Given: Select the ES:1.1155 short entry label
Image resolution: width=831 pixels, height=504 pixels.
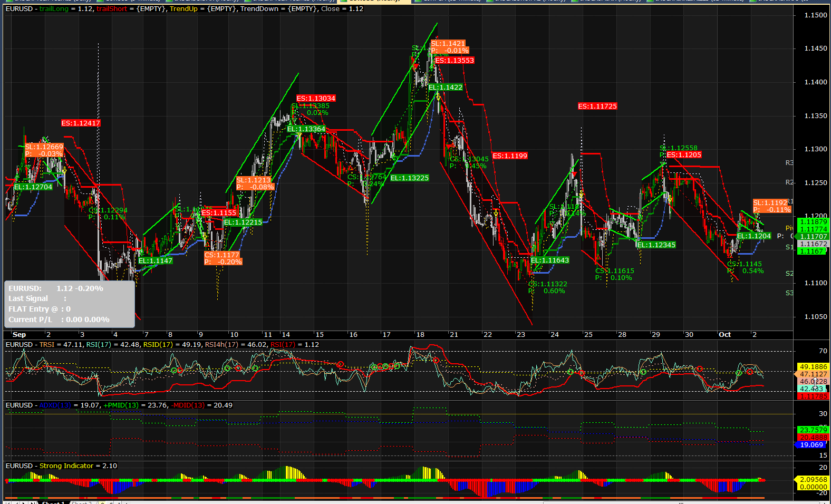Looking at the screenshot, I should tap(219, 212).
